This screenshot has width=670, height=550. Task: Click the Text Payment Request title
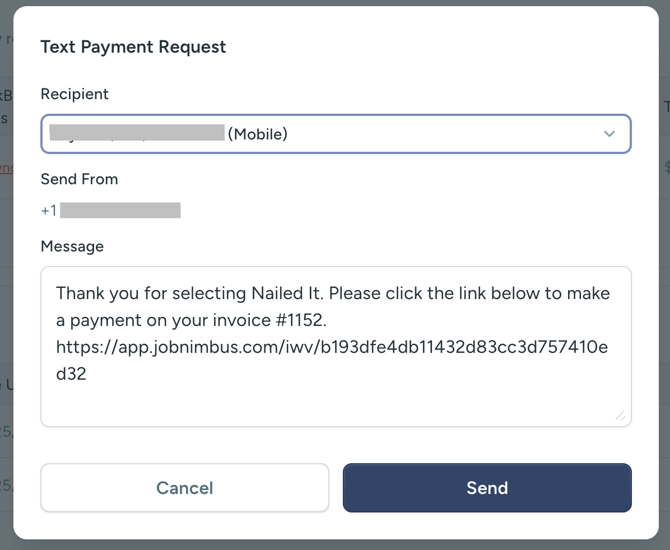pyautogui.click(x=133, y=47)
